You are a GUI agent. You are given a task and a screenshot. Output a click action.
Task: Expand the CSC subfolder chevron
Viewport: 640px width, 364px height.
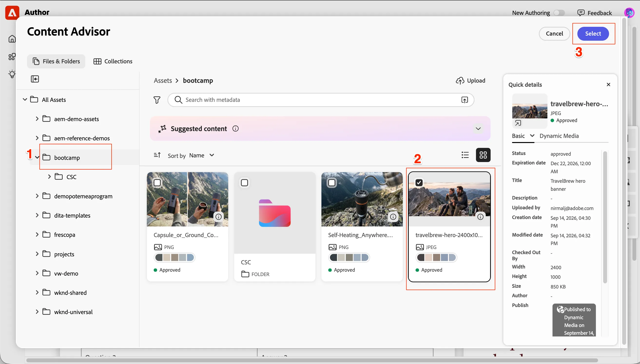point(49,177)
